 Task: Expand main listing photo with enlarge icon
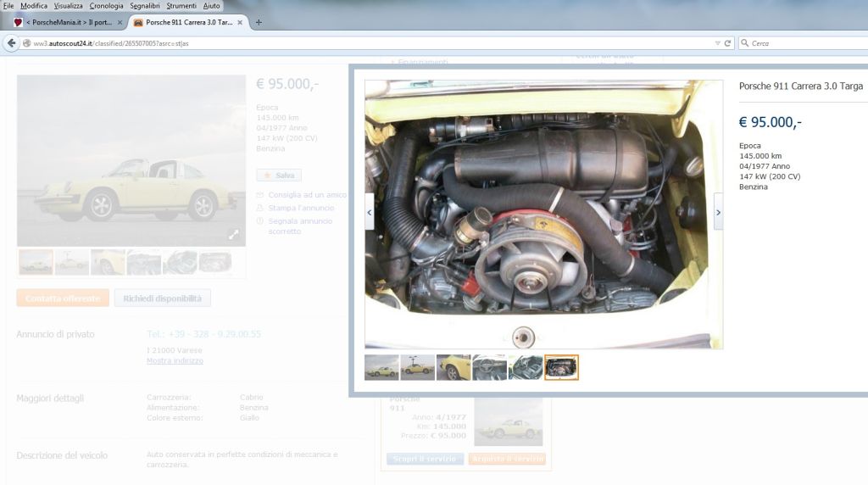click(234, 235)
